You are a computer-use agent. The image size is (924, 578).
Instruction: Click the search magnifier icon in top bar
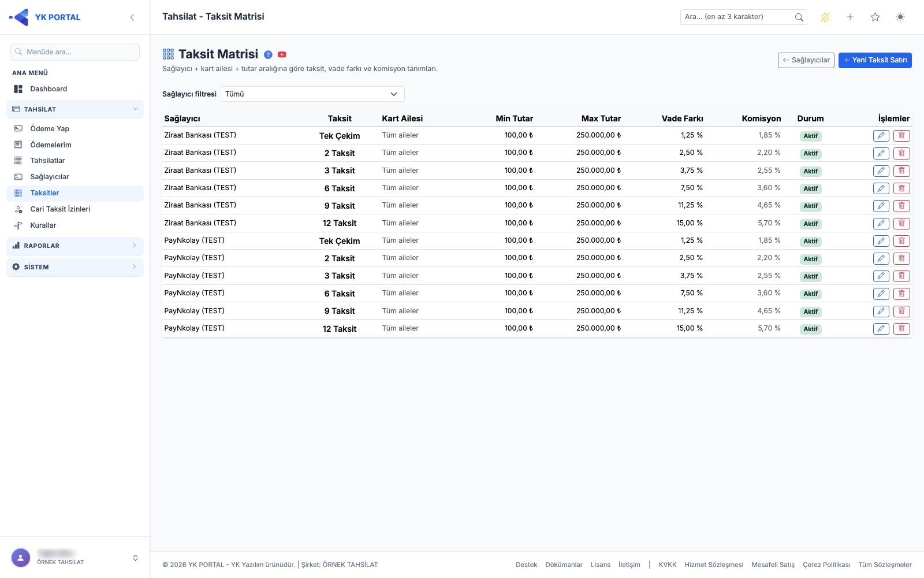[799, 17]
